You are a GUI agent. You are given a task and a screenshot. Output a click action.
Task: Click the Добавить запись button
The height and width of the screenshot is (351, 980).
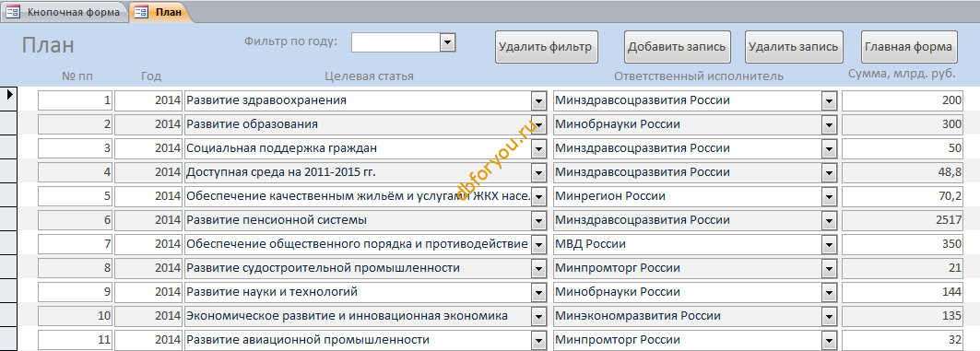coord(677,47)
